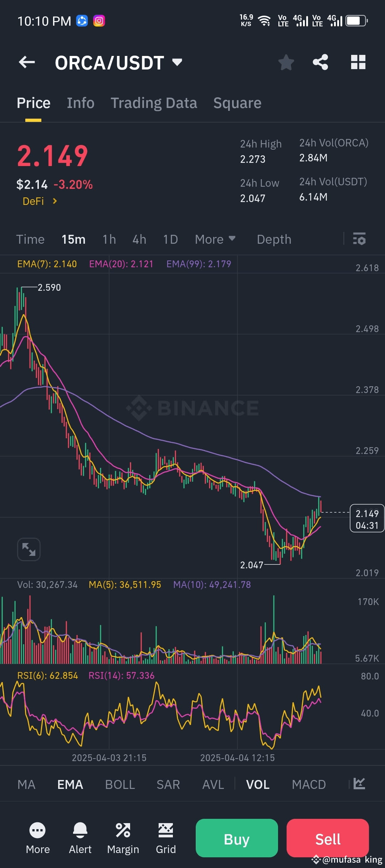
Task: Open the ORCA/USDT pair selector dropdown
Action: tap(118, 63)
